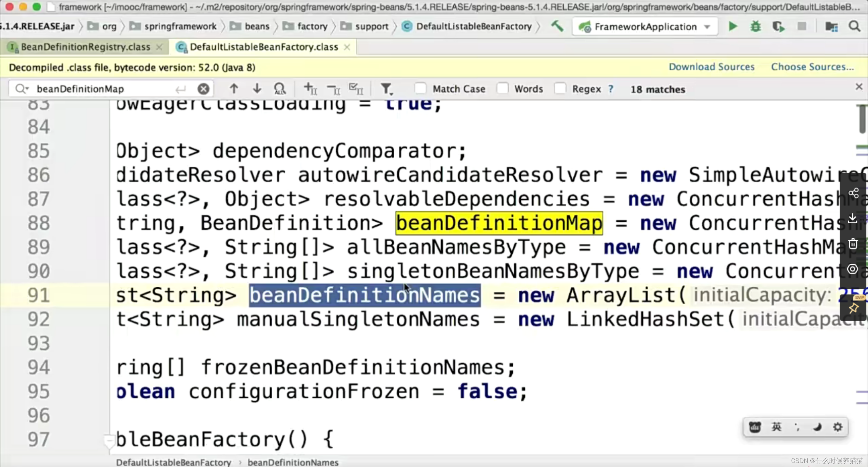Enable the Match Case checkbox

pos(420,89)
